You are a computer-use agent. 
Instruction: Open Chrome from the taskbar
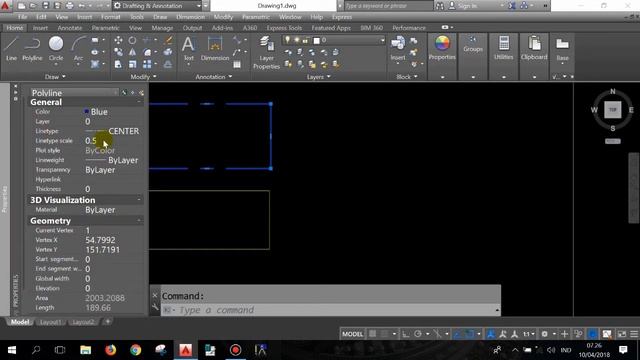pos(136,350)
